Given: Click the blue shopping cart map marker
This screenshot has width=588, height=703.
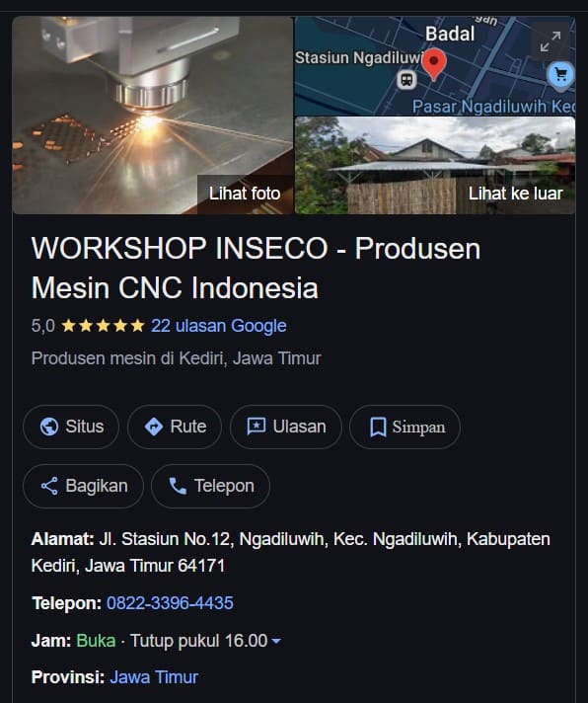Looking at the screenshot, I should (560, 74).
